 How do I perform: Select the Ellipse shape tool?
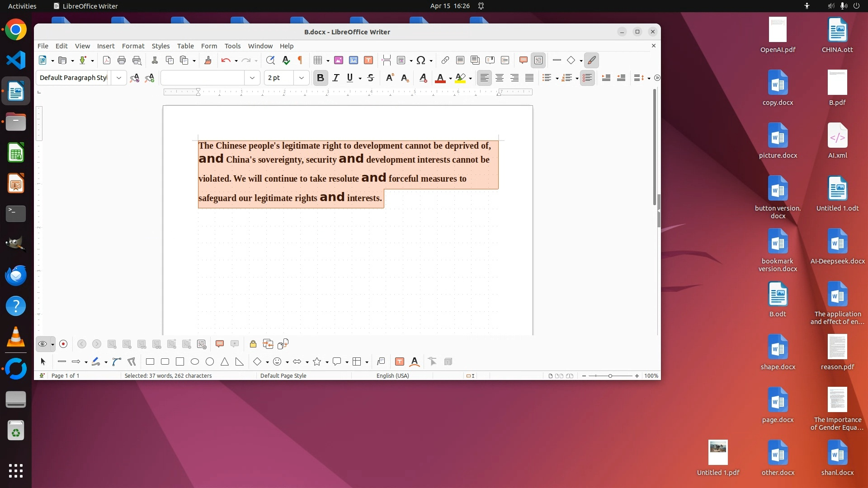(x=195, y=361)
